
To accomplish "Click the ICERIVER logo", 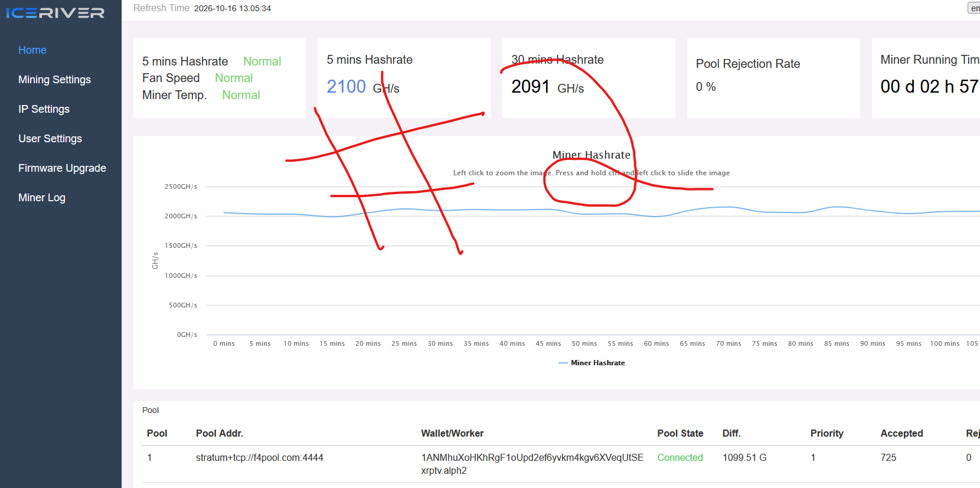I will [55, 12].
